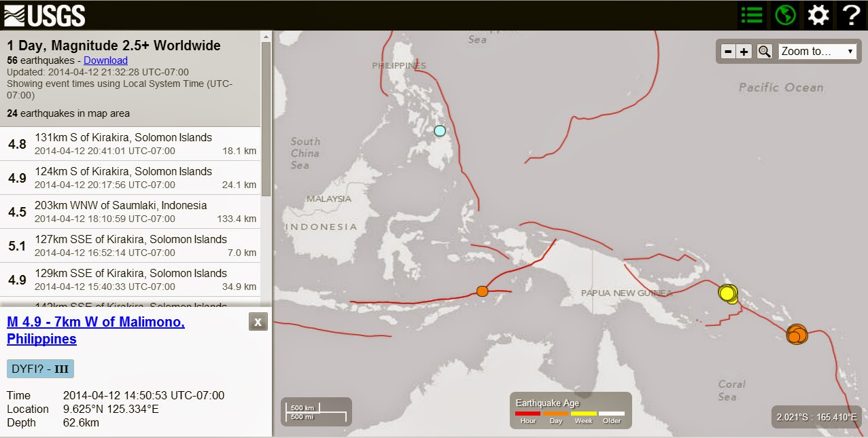Click the DYFI? - III intensity badge
Screen dimensions: 868x438
(39, 368)
